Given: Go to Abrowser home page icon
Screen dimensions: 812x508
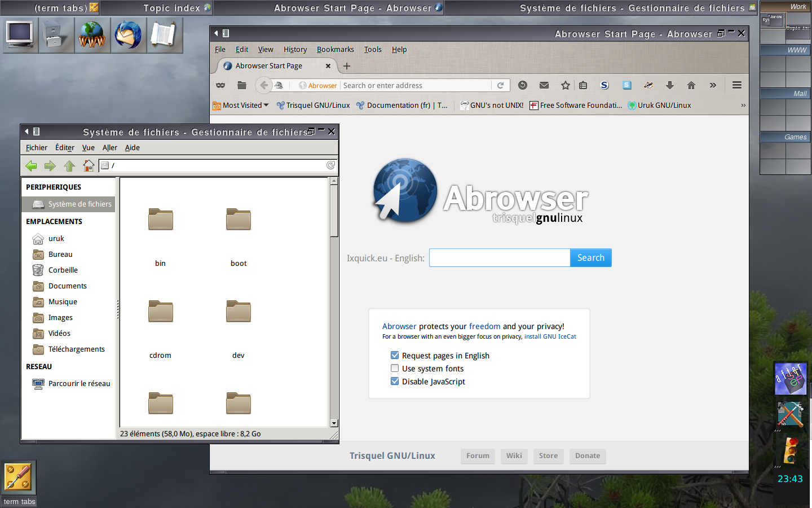Looking at the screenshot, I should pyautogui.click(x=691, y=85).
